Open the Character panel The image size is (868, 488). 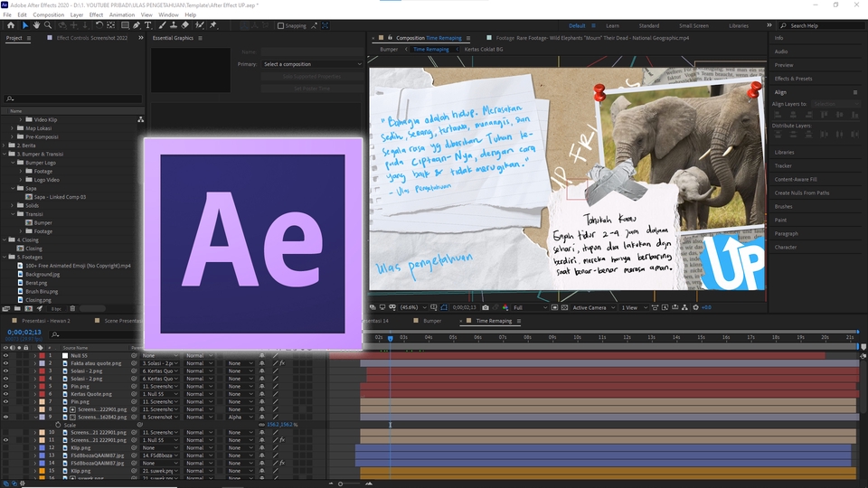click(x=786, y=248)
